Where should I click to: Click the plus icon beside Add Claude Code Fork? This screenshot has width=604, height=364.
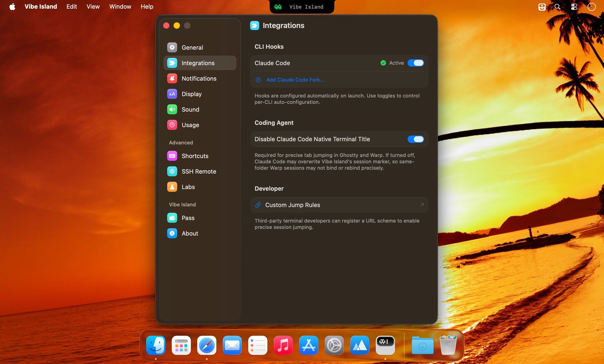tap(258, 80)
